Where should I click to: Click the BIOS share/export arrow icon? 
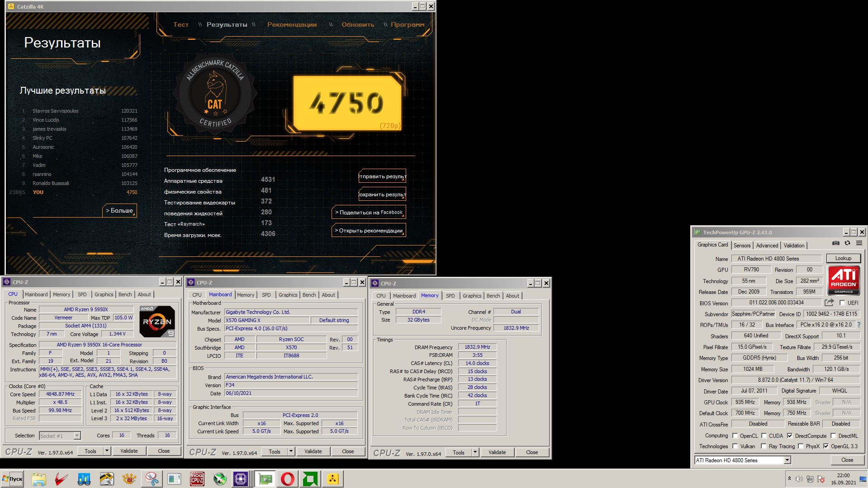tap(829, 303)
